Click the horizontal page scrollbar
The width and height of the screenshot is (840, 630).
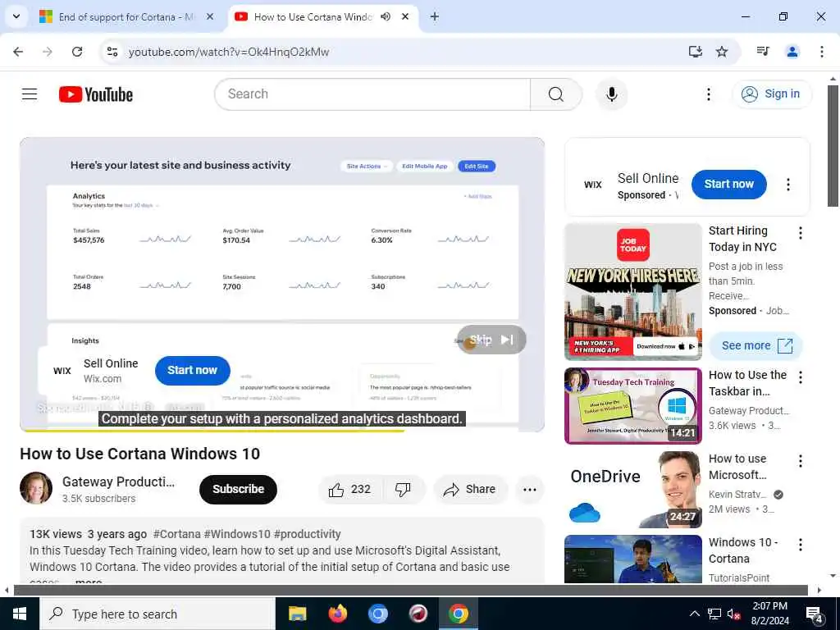(x=410, y=591)
